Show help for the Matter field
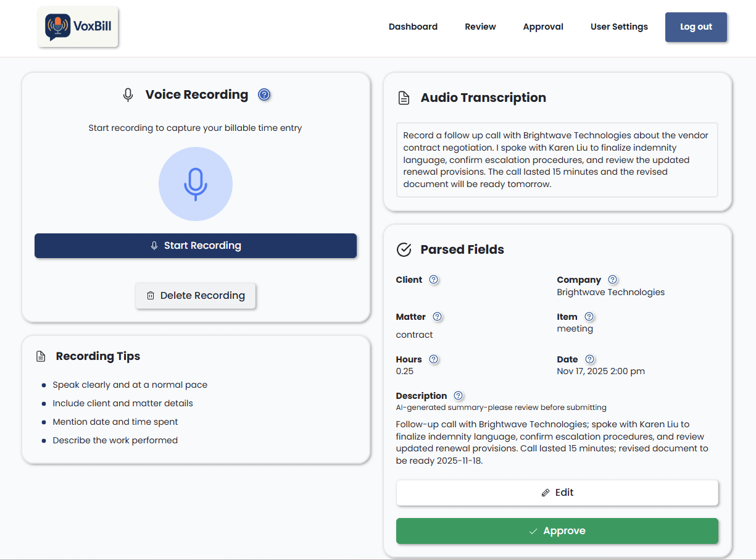This screenshot has width=756, height=560. click(437, 317)
